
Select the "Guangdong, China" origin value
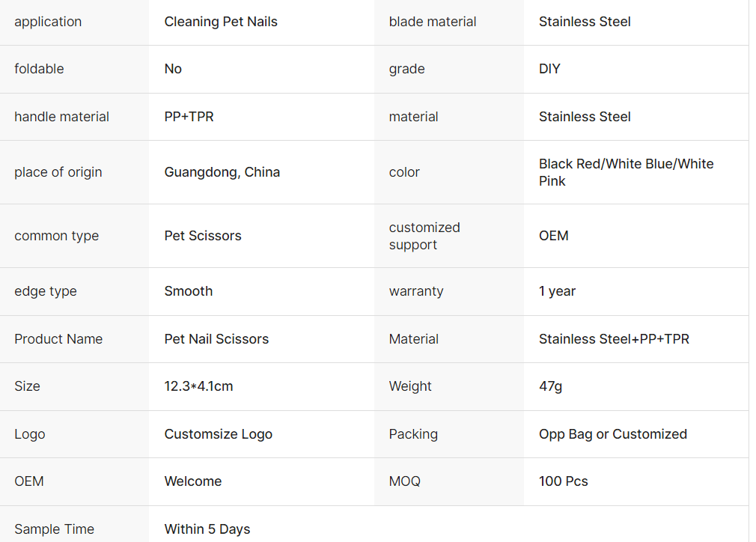[x=222, y=172]
